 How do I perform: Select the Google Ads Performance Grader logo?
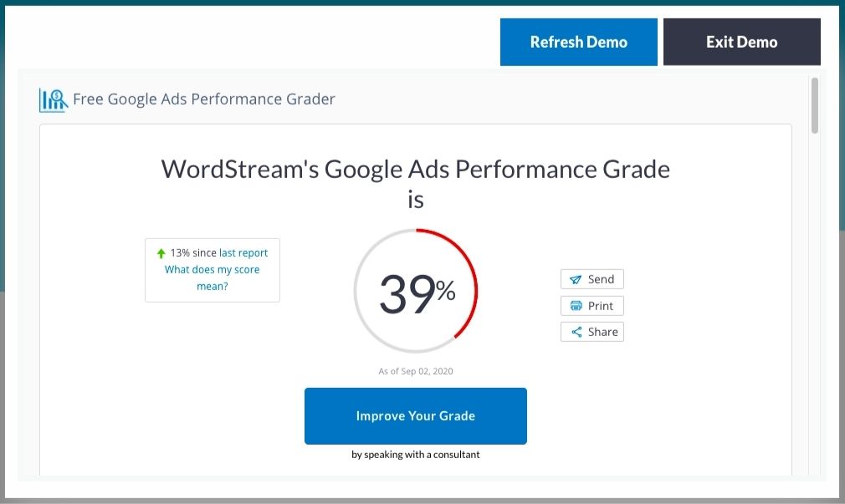(52, 98)
